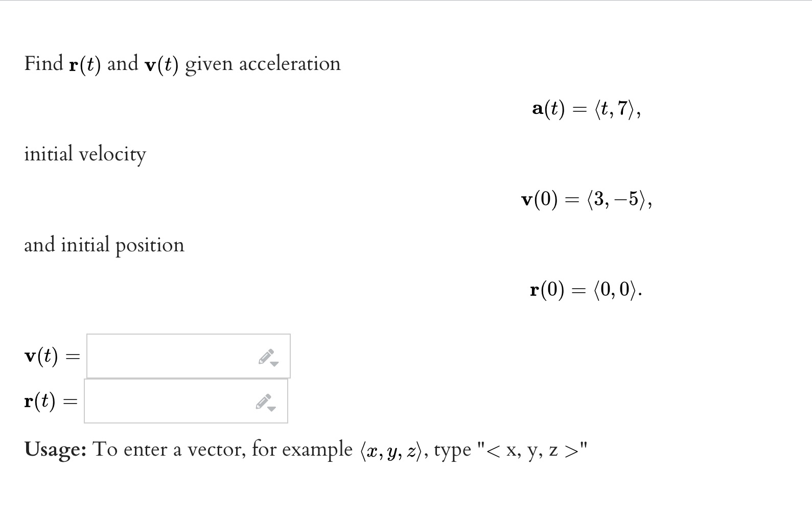Open the editor options triangle in the velocity field

tap(274, 364)
